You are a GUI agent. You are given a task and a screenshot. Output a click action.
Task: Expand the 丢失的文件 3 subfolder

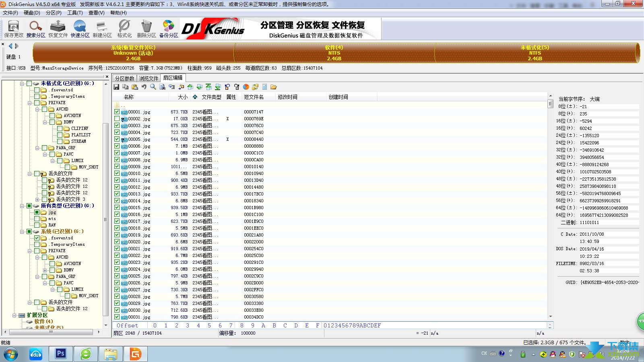(x=37, y=199)
